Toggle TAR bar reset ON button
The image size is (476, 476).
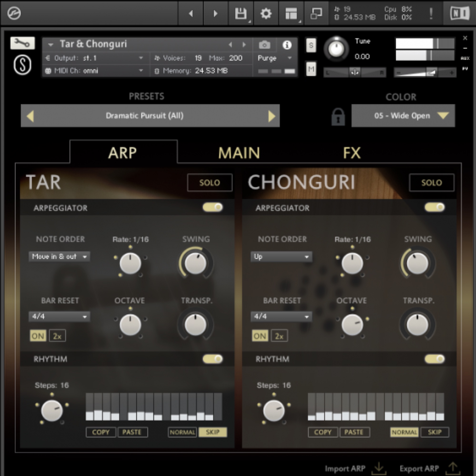click(x=38, y=336)
